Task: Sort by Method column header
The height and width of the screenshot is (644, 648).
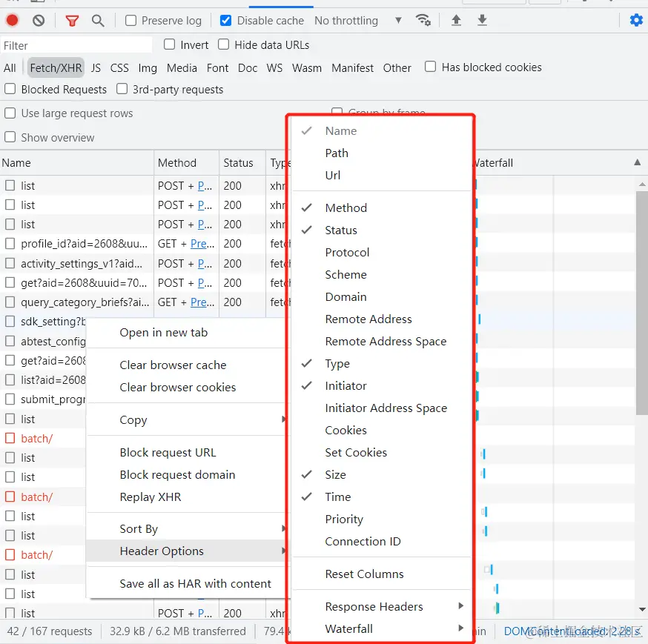Action: [x=186, y=163]
